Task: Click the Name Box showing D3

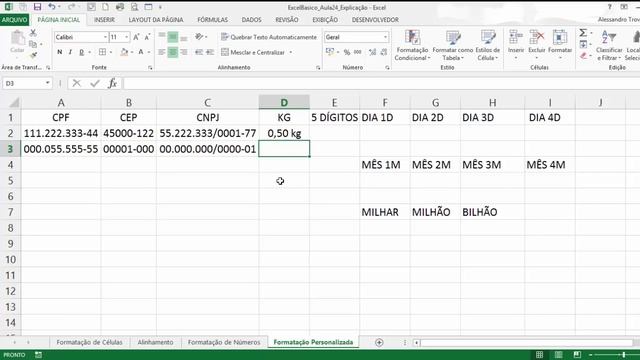Action: [27, 83]
